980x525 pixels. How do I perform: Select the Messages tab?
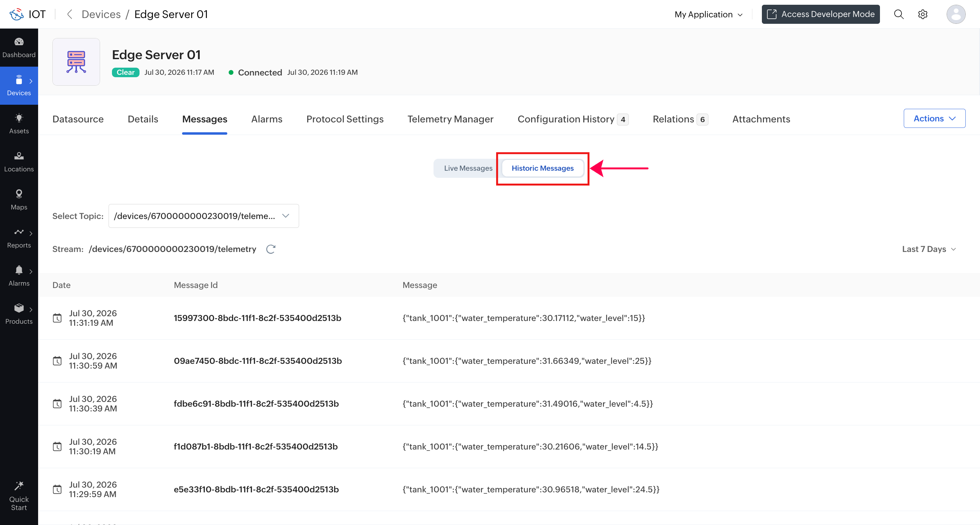pos(205,119)
